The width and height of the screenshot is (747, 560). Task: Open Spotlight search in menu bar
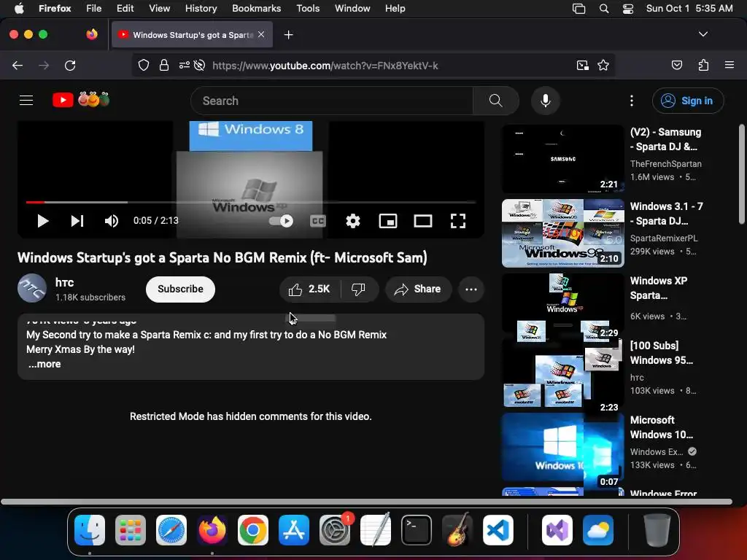click(603, 9)
